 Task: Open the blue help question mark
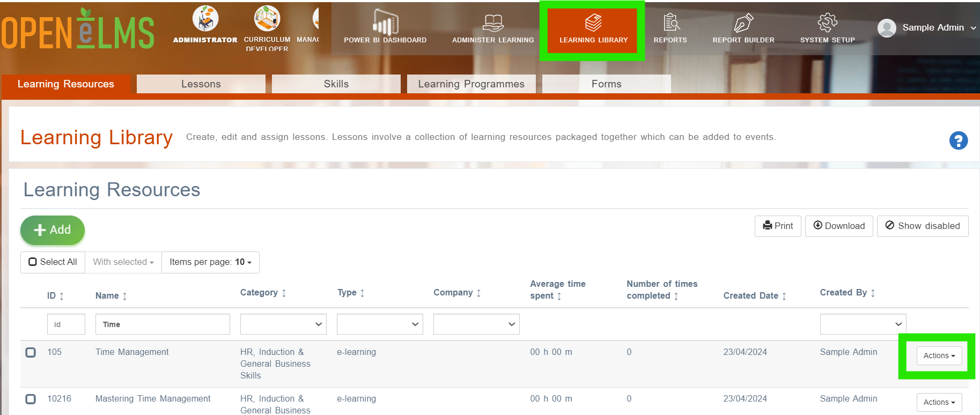click(x=959, y=140)
